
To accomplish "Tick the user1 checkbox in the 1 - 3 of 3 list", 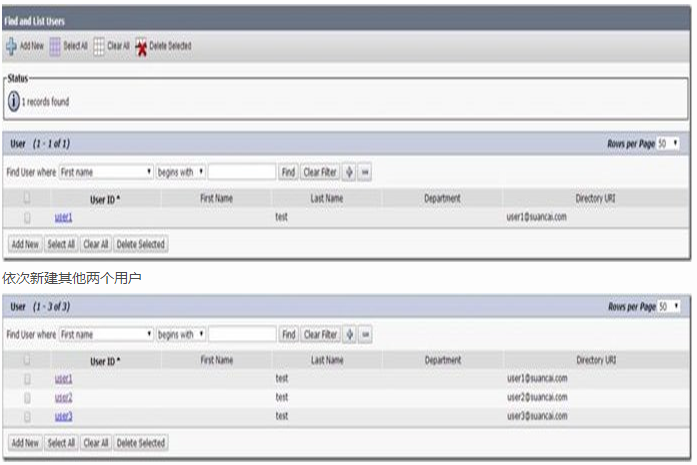I will 27,379.
